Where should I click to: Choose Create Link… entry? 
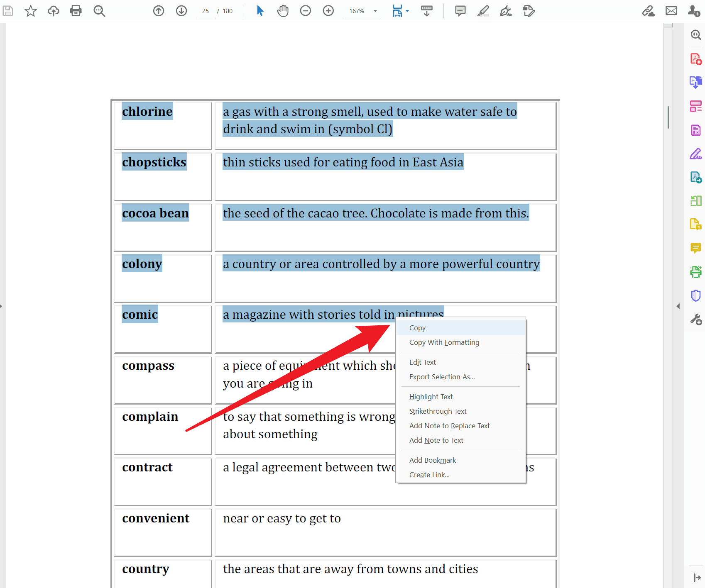(x=461, y=475)
